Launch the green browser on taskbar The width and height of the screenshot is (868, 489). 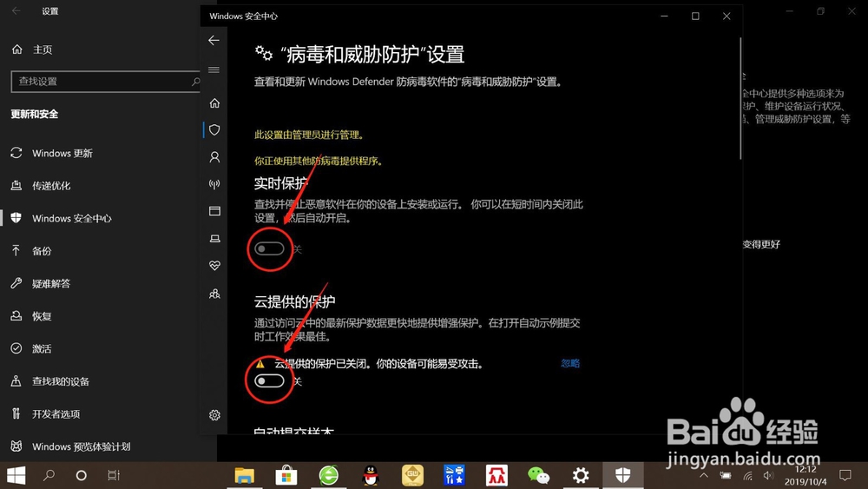coord(328,475)
